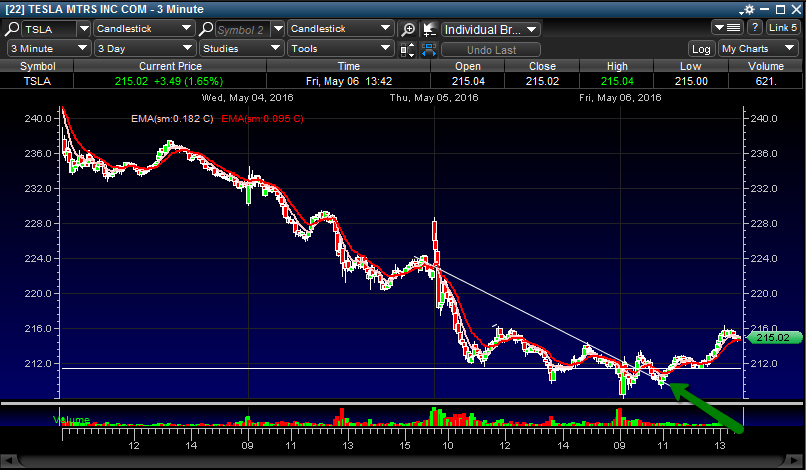Click the Low column header
The width and height of the screenshot is (806, 470).
pos(690,66)
